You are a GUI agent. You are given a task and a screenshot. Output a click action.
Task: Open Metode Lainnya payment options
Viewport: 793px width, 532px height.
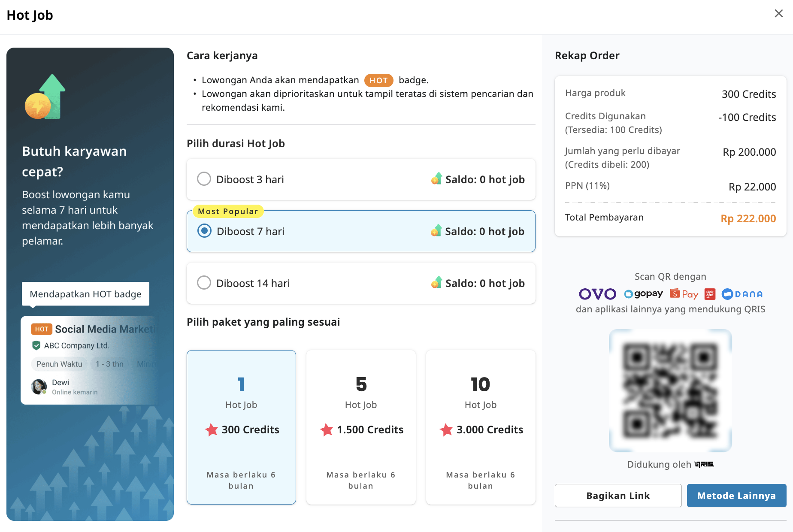click(736, 496)
